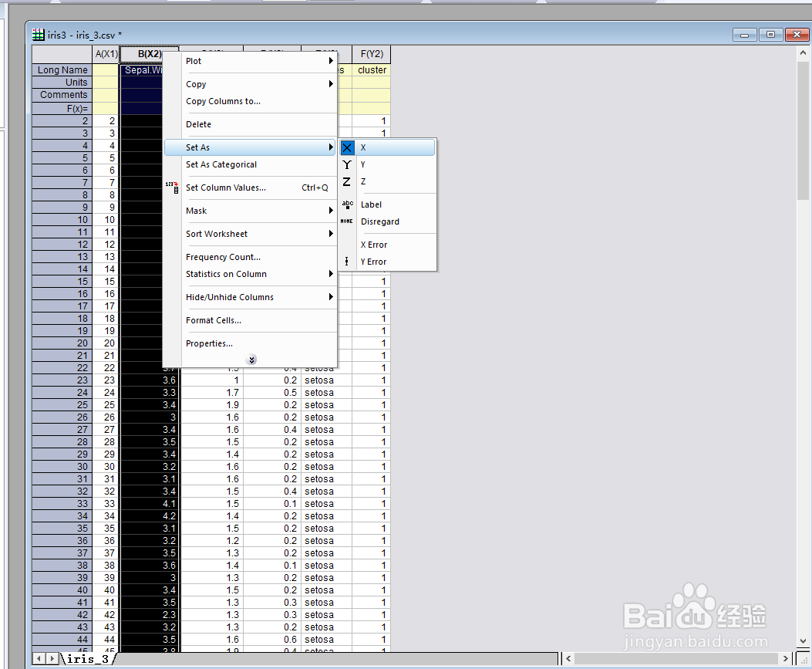Click the F(x)= row header
The height and width of the screenshot is (669, 812).
(x=62, y=108)
